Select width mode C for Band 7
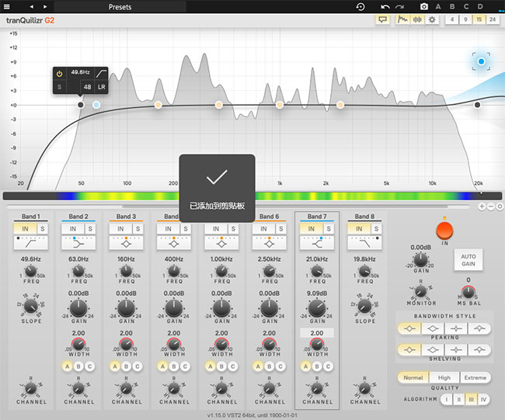This screenshot has height=420, width=505. (x=328, y=366)
